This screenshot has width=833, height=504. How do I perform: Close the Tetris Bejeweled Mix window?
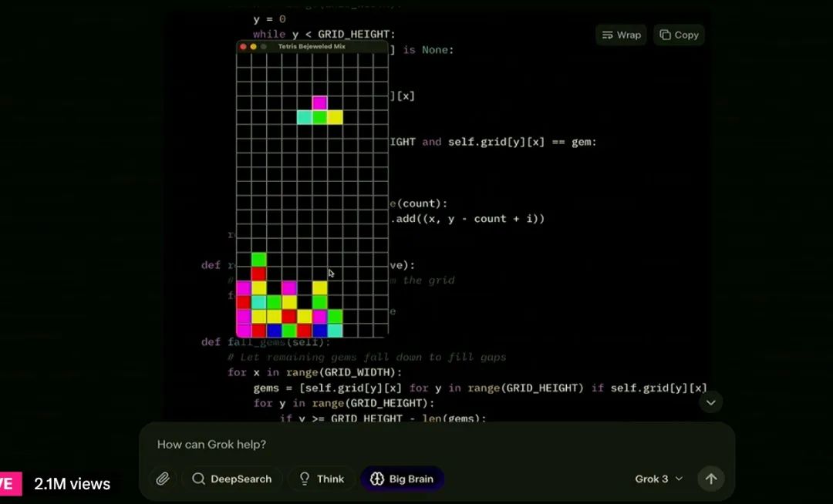[243, 47]
